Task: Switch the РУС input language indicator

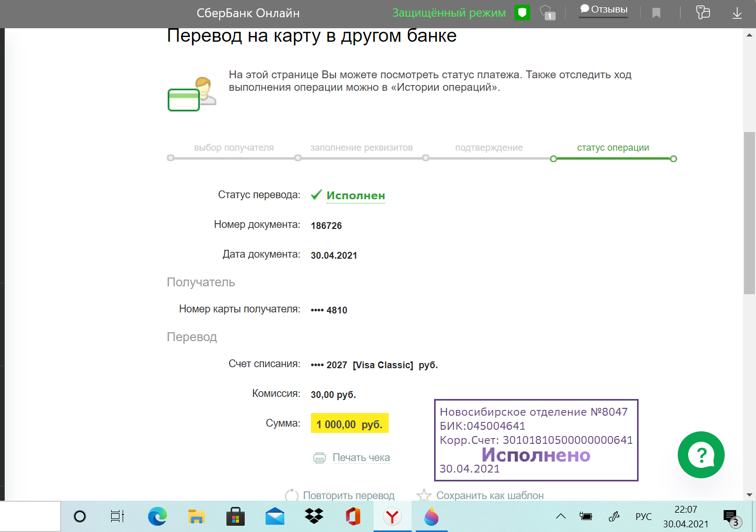Action: tap(643, 516)
